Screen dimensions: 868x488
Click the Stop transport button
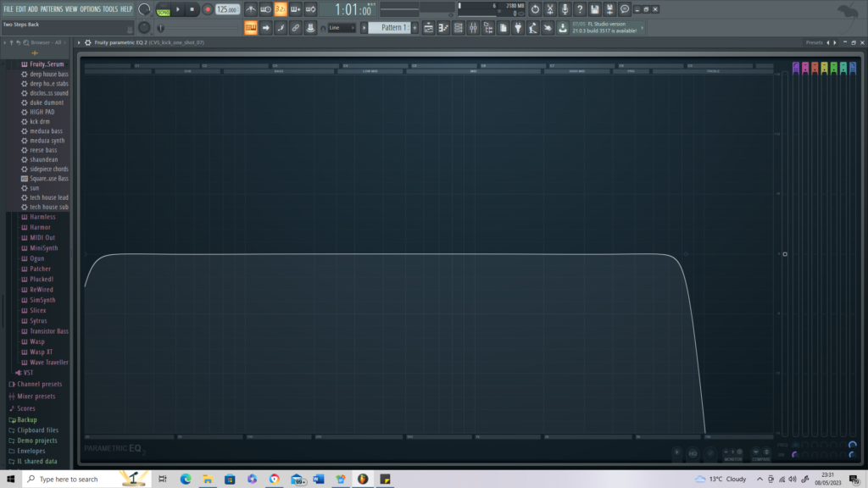point(192,8)
